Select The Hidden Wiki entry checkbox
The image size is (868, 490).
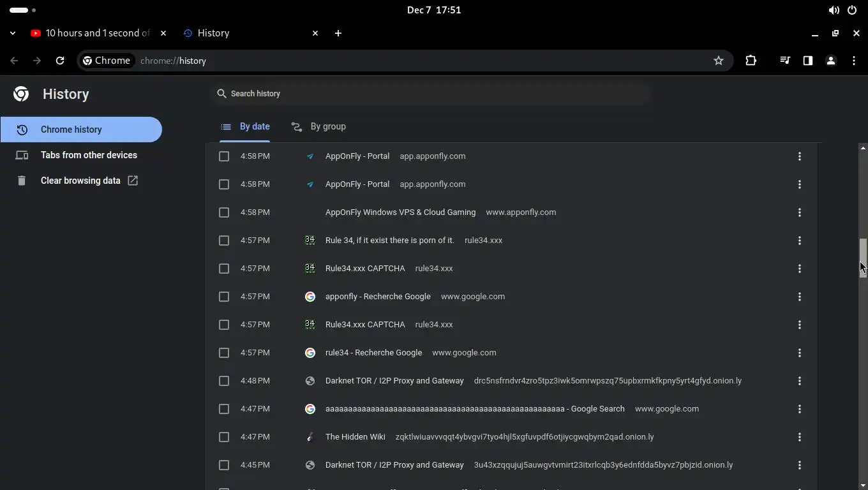pos(224,437)
